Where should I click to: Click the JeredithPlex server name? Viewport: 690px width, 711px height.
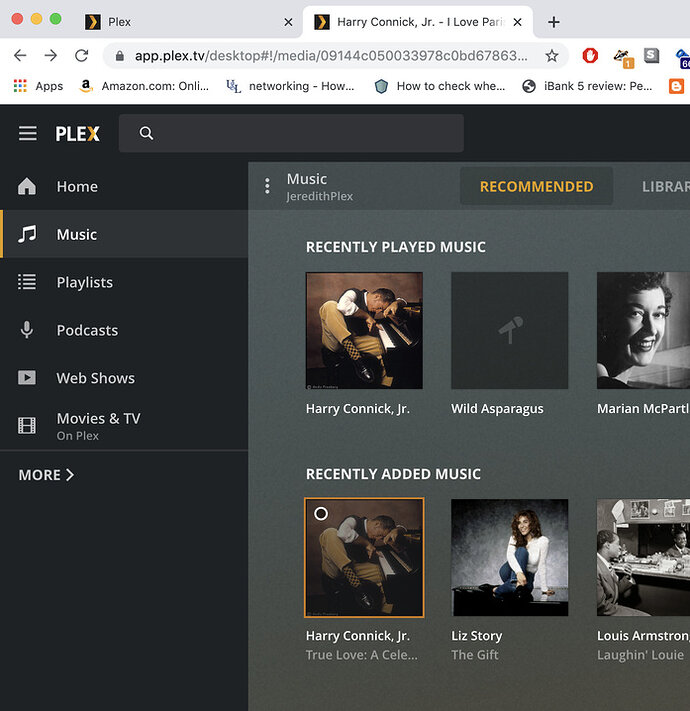[320, 196]
